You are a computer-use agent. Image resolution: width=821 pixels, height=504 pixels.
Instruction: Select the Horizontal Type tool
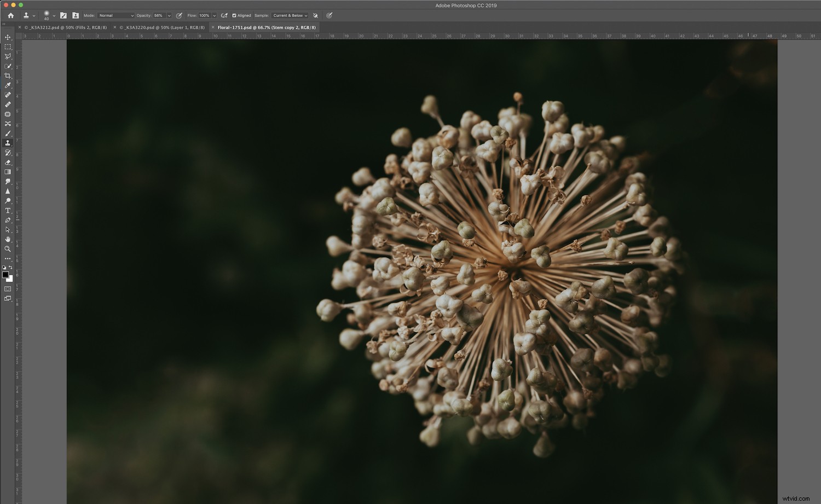[8, 209]
